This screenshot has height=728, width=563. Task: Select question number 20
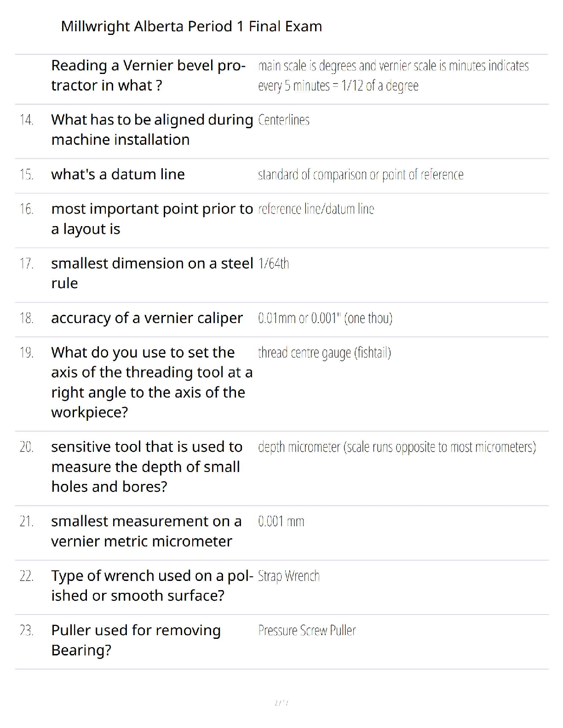[x=27, y=447]
